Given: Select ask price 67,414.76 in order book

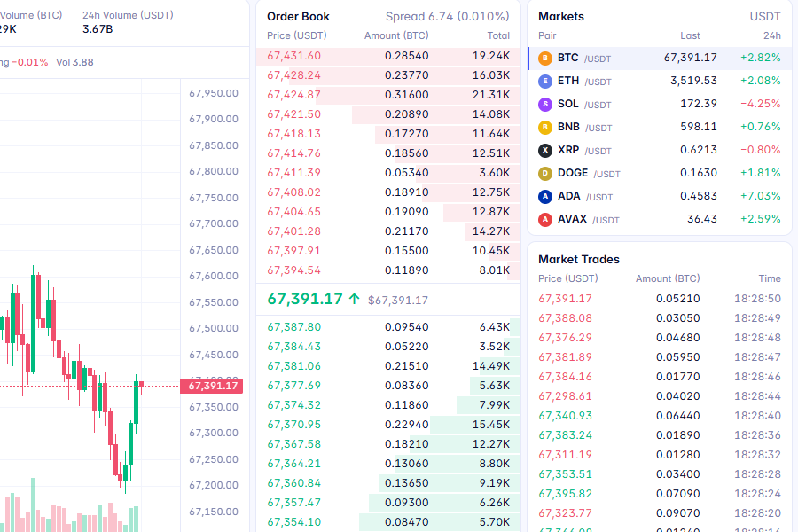Looking at the screenshot, I should pos(293,153).
